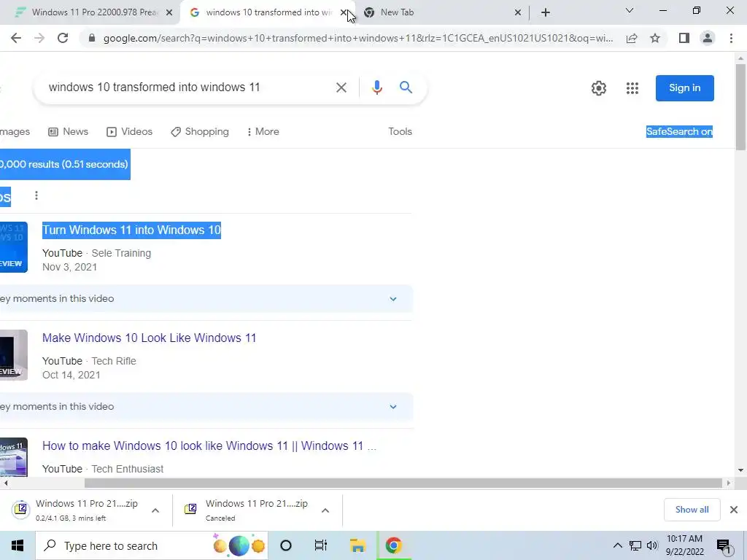The width and height of the screenshot is (747, 560).
Task: Open options for the canceled Windows 11 Pro zip
Action: point(325,510)
